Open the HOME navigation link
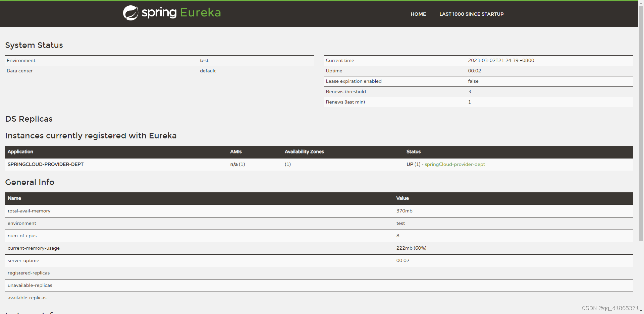 point(418,14)
